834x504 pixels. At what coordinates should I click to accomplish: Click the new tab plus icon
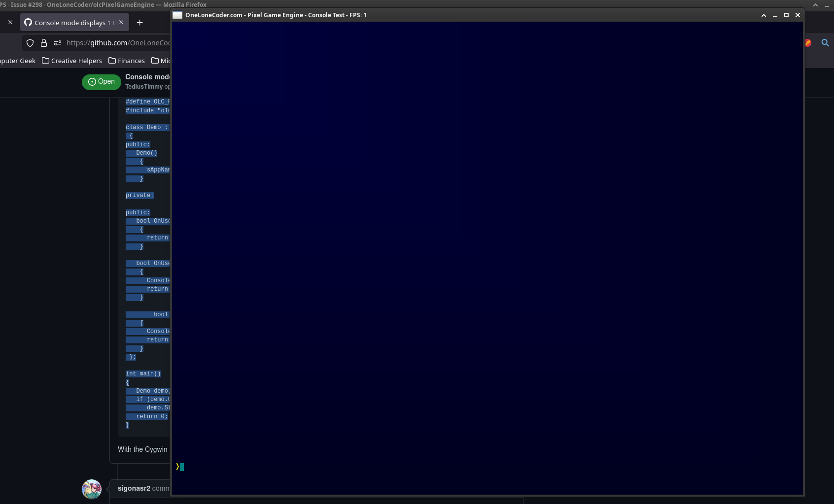tap(140, 23)
